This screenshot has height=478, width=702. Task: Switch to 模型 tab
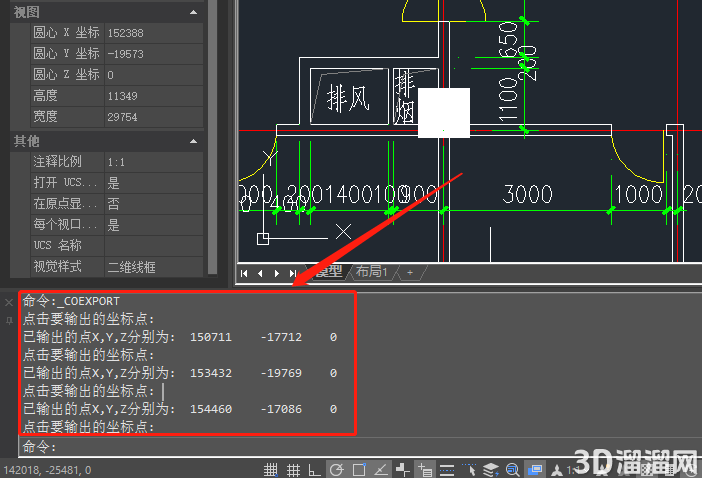click(x=329, y=271)
